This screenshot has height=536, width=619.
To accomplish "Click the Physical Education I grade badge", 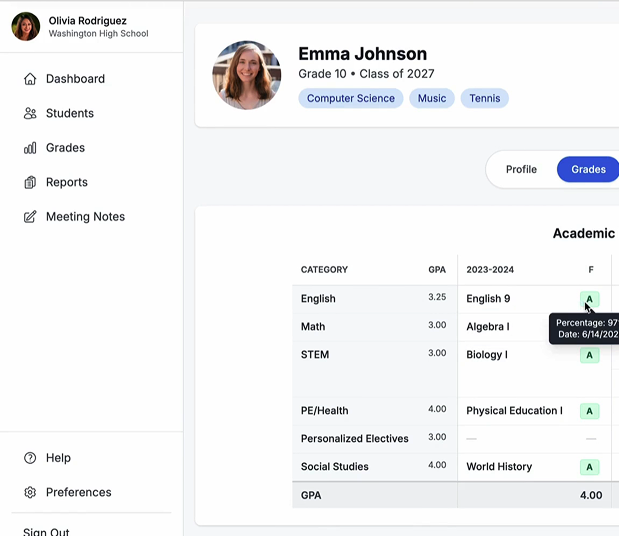I will [590, 411].
